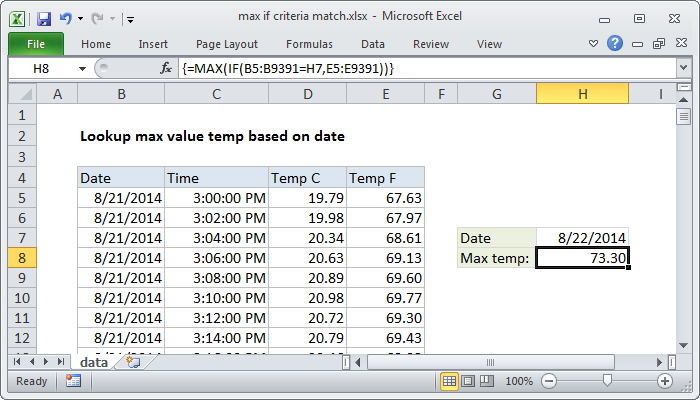Switch to the Insert ribbon tab
Image resolution: width=700 pixels, height=400 pixels.
point(153,44)
